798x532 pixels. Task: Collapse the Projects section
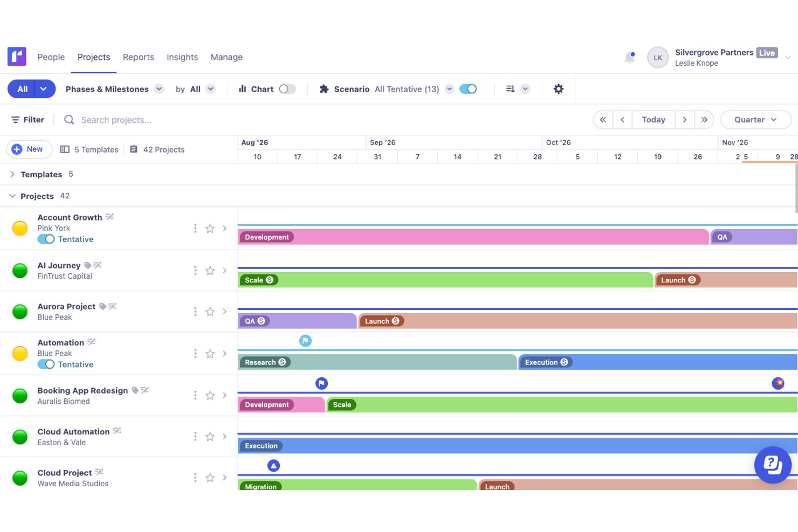pyautogui.click(x=12, y=196)
